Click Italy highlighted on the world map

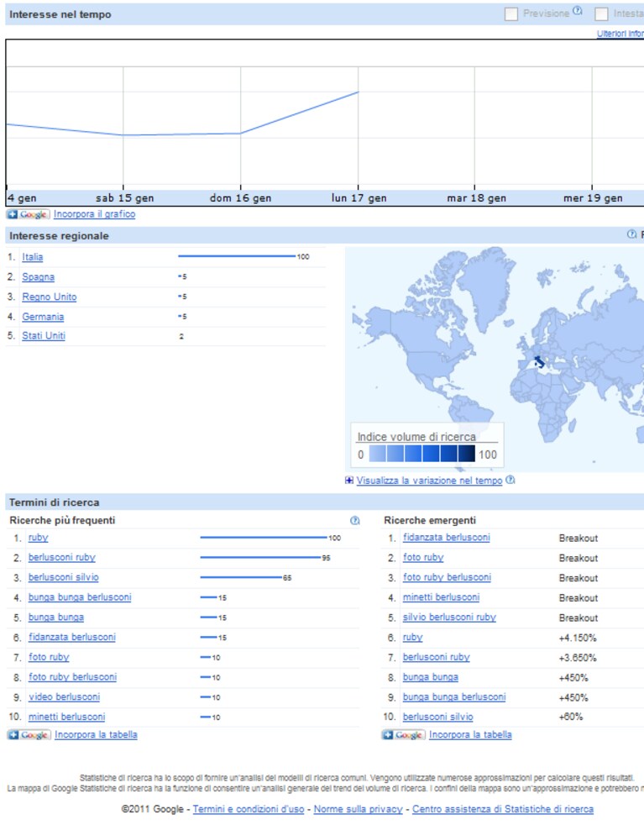tap(539, 362)
